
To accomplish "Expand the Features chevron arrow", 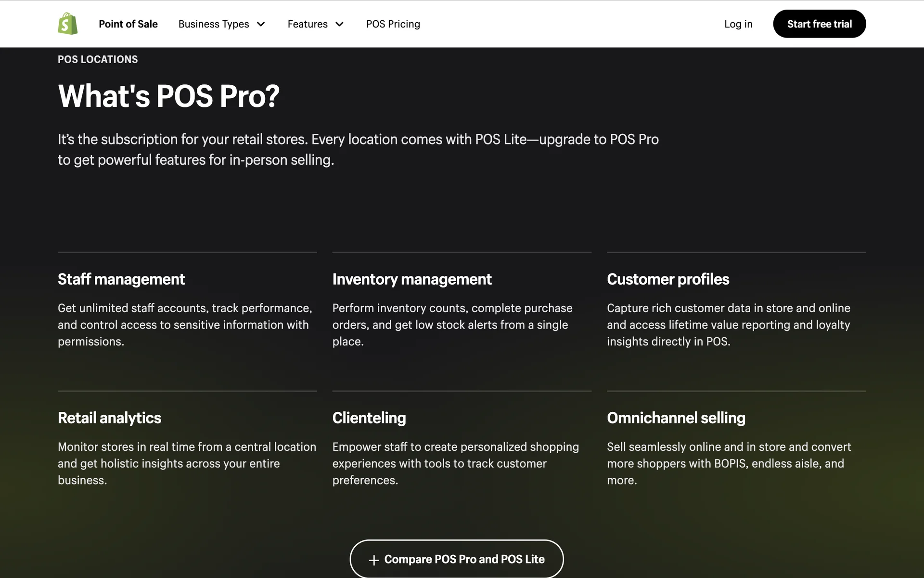I will click(x=339, y=24).
